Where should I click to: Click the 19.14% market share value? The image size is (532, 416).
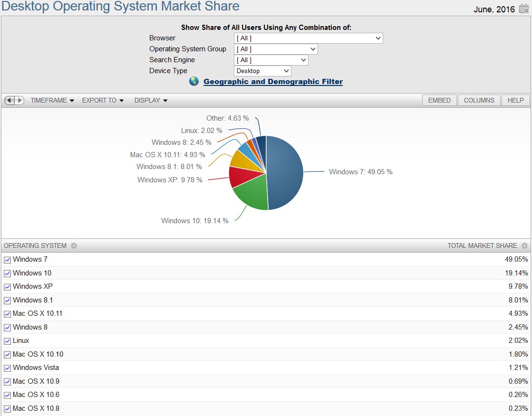click(x=516, y=273)
